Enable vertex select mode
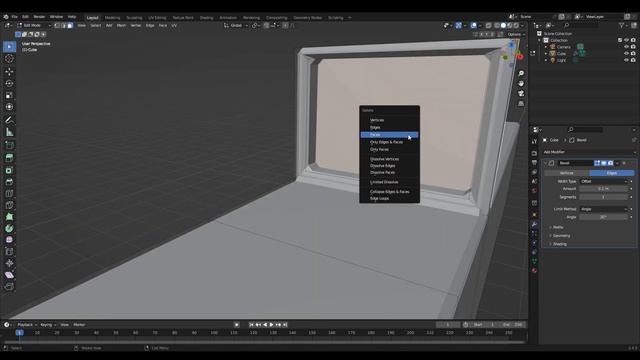The image size is (640, 360). pyautogui.click(x=57, y=25)
